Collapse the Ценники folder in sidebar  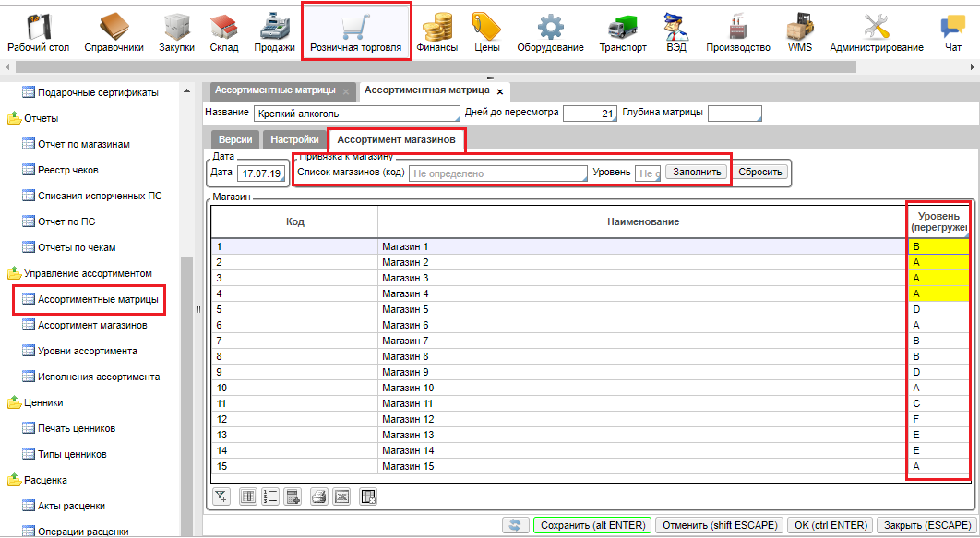15,402
